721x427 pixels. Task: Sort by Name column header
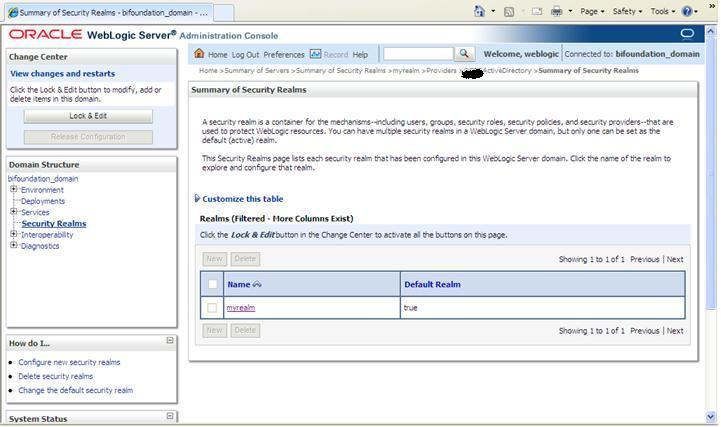coord(239,284)
